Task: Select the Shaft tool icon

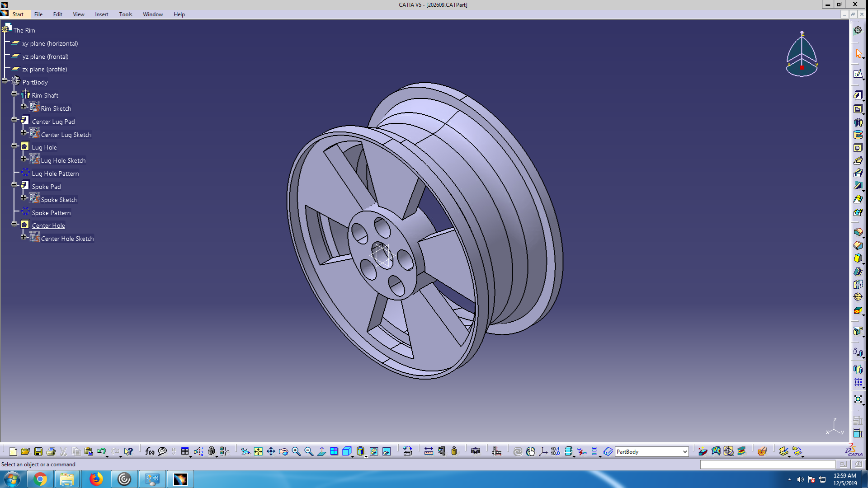Action: coord(858,122)
